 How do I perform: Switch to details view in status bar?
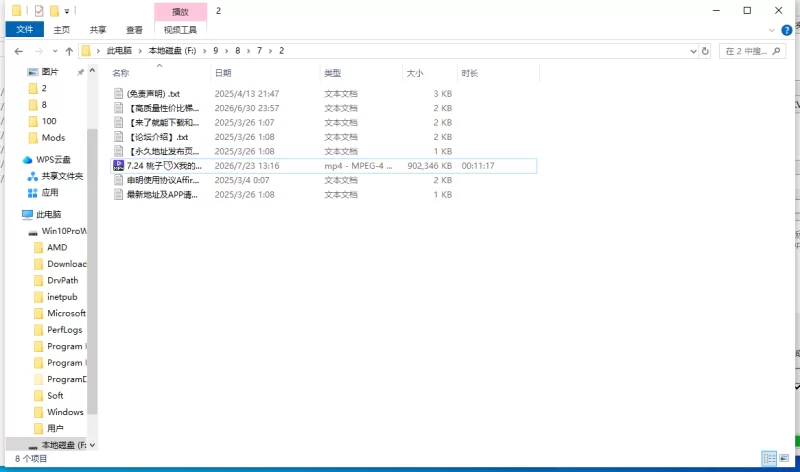click(769, 458)
